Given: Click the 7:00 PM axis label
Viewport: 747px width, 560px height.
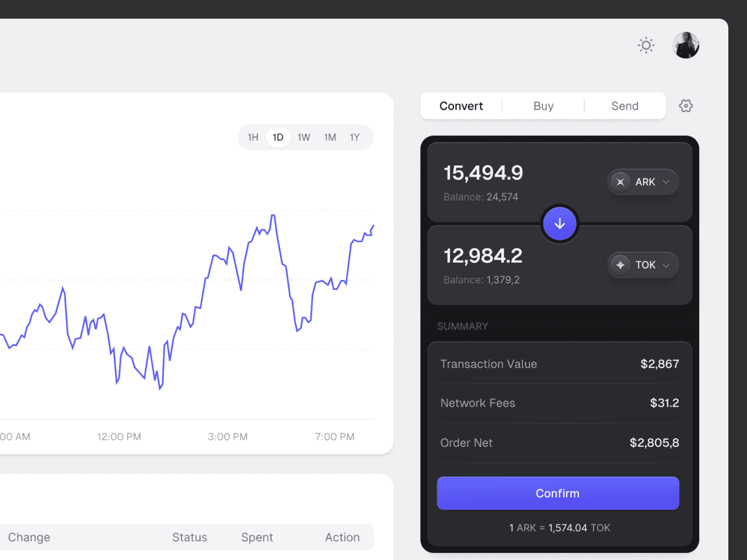Looking at the screenshot, I should pyautogui.click(x=334, y=437).
